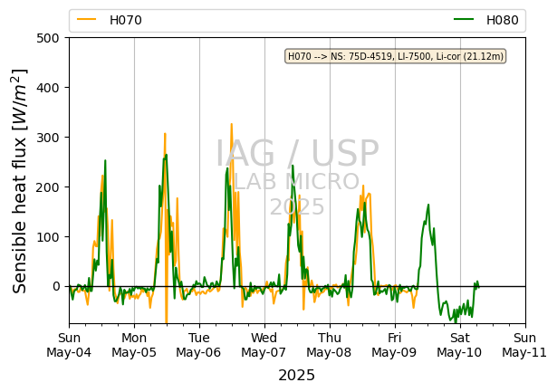Click the Fri May-09 x-axis label
The image size is (557, 392).
pos(394,345)
